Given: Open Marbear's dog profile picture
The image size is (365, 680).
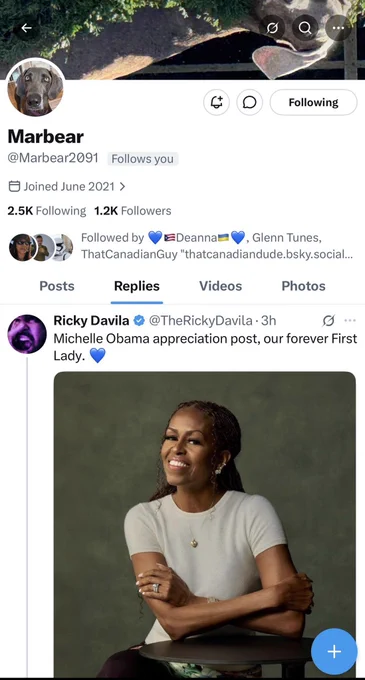Looking at the screenshot, I should 36,87.
